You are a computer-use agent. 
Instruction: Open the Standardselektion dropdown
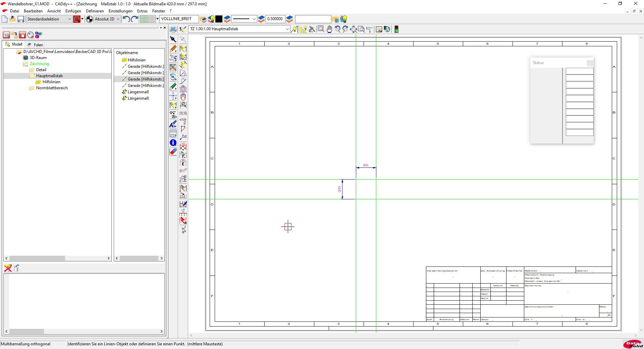click(49, 19)
